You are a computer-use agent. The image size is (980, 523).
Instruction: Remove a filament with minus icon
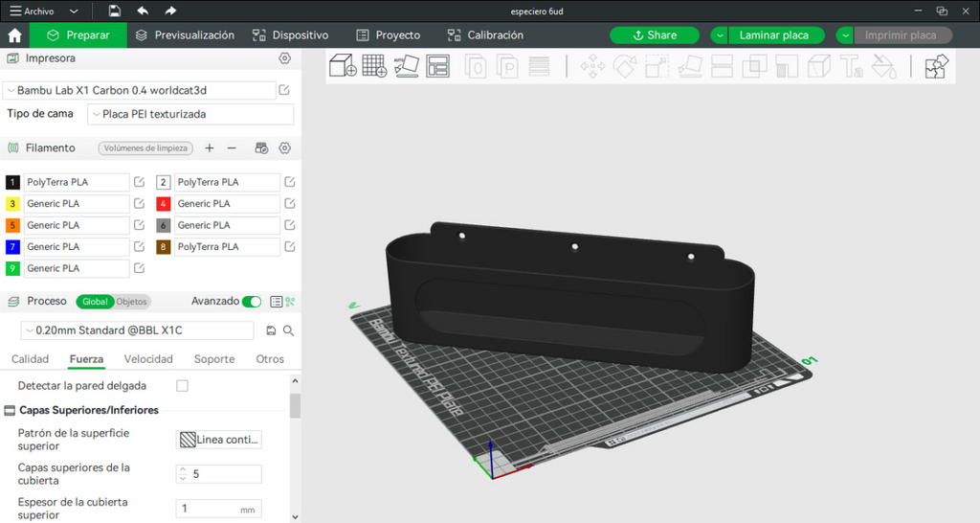coord(232,148)
